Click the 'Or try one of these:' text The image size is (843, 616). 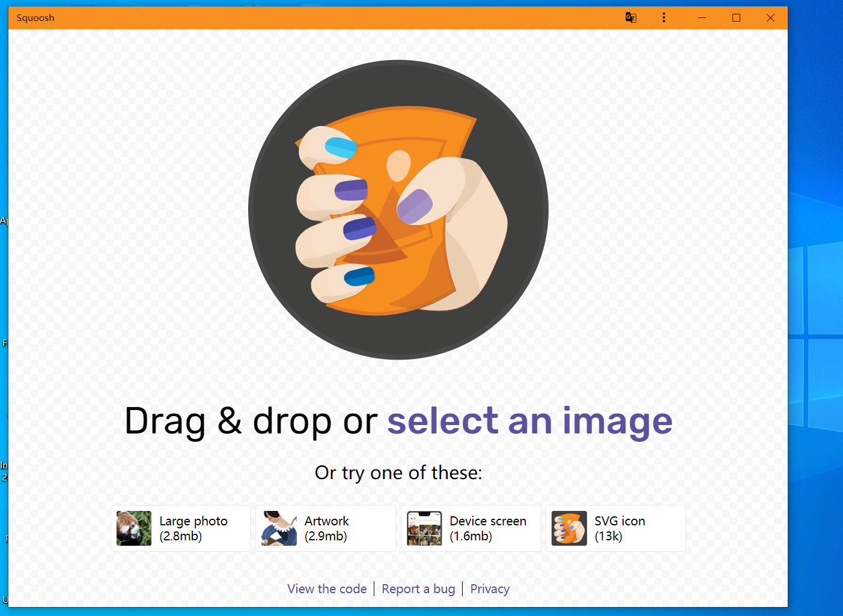[x=398, y=473]
